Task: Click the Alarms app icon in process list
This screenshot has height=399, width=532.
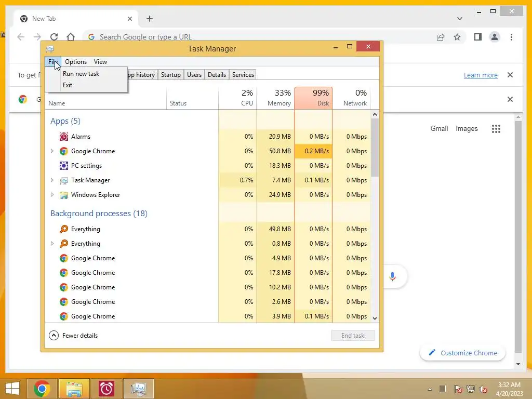Action: [63, 137]
